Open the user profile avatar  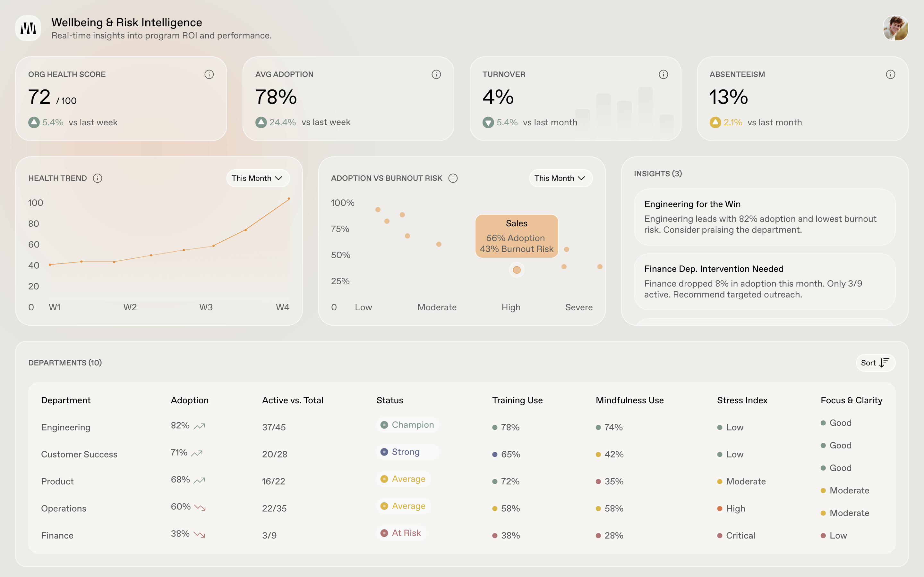click(x=896, y=28)
